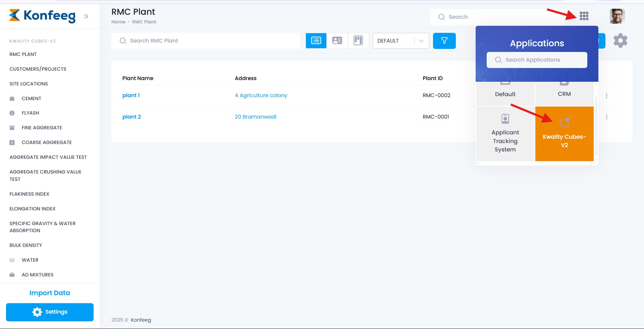Open the user profile avatar

(x=617, y=16)
